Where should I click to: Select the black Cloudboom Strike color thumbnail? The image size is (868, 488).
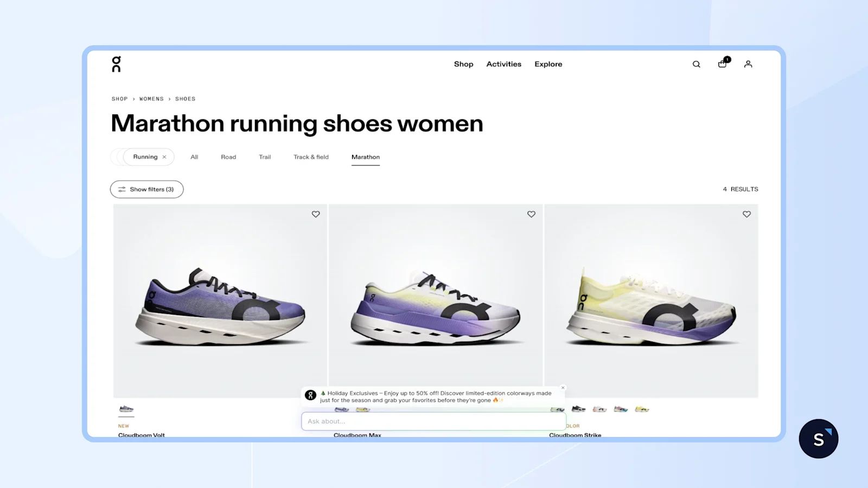[x=578, y=409]
